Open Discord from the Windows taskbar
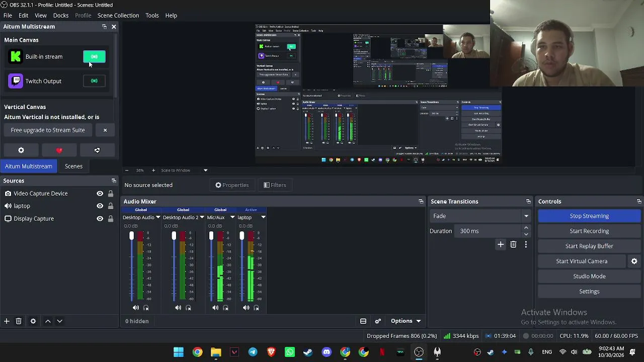644x362 pixels. point(327,352)
